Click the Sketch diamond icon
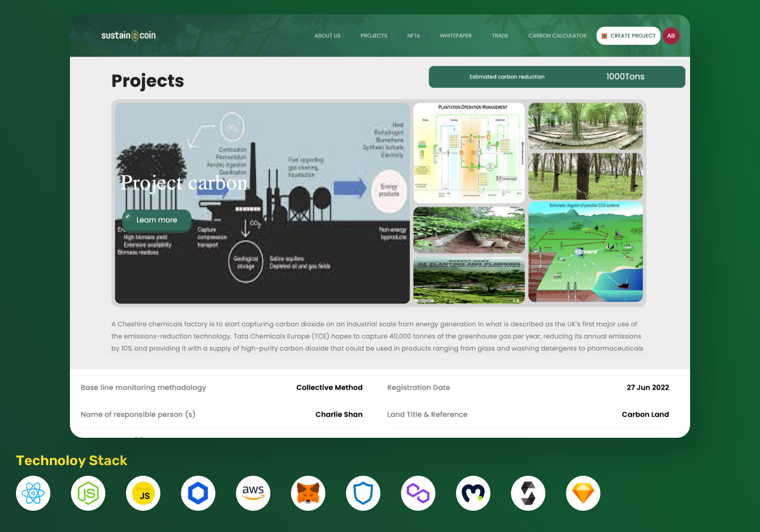 [583, 493]
